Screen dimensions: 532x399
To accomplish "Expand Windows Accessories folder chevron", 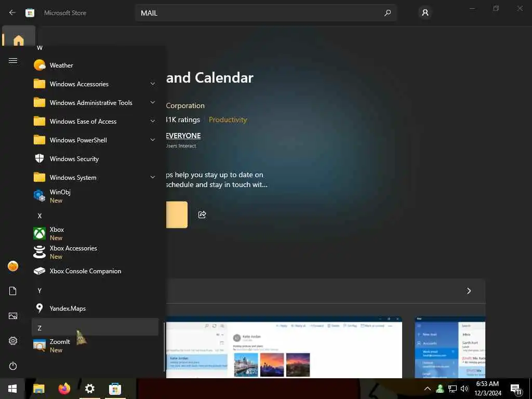I will coord(153,84).
